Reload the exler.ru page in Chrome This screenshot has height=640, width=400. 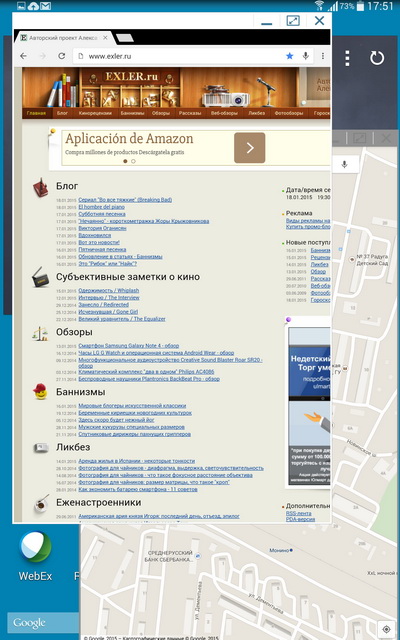[62, 56]
